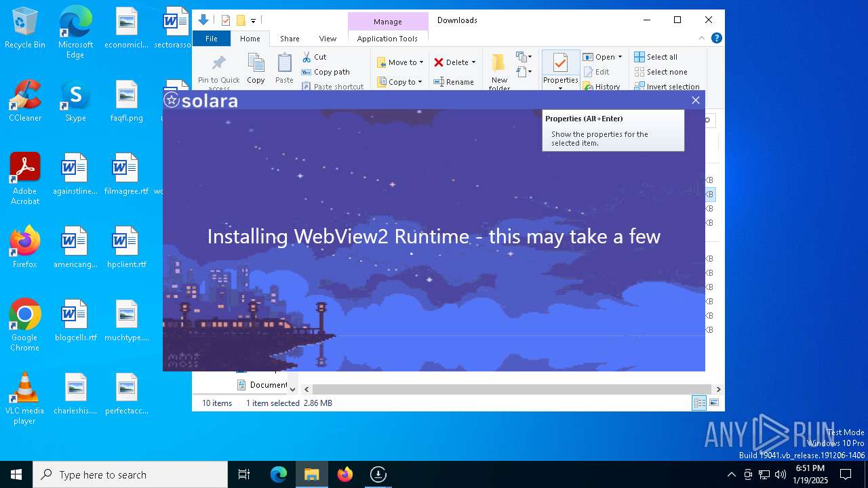Select blogcells.rtf desktop file
Viewport: 868px width, 488px height.
point(75,321)
